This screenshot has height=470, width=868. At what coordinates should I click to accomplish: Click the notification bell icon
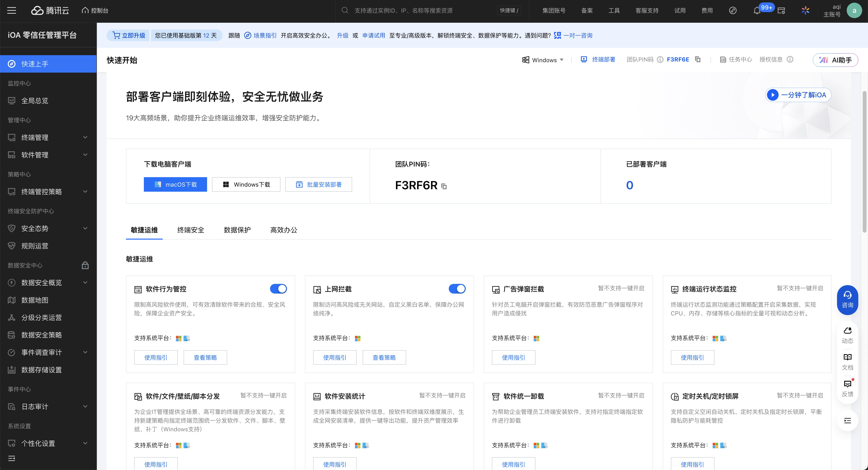click(757, 11)
